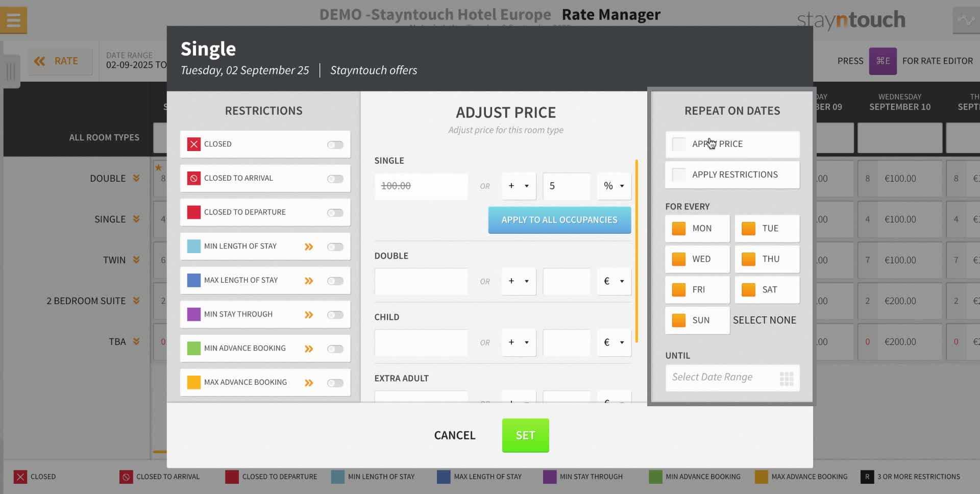The width and height of the screenshot is (980, 494).
Task: Click SELECT NONE for days
Action: [x=764, y=320]
